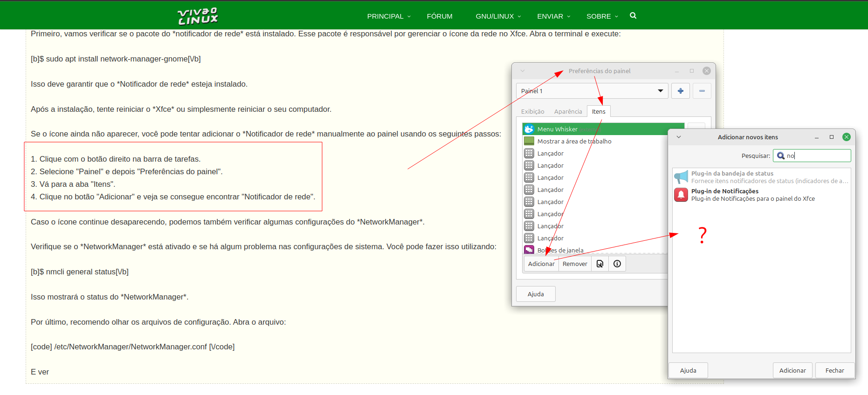Click the Fechar button
The height and width of the screenshot is (395, 868).
click(834, 370)
